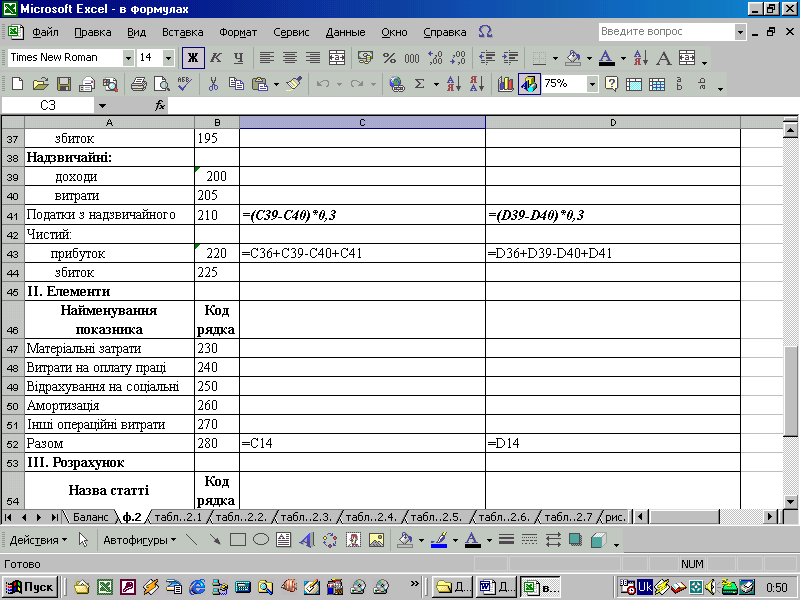Insert clip art from drawing toolbar
Screen dimensions: 800x600
click(x=353, y=540)
